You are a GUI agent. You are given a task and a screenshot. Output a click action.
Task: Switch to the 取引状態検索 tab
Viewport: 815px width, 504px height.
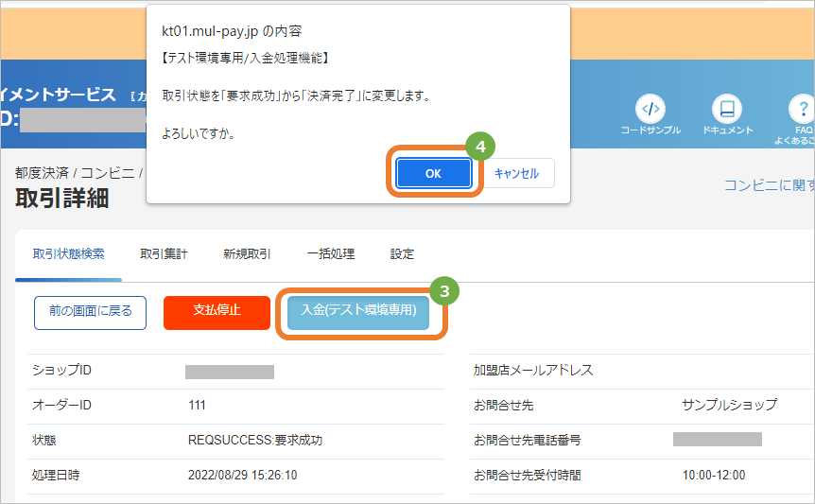point(69,254)
